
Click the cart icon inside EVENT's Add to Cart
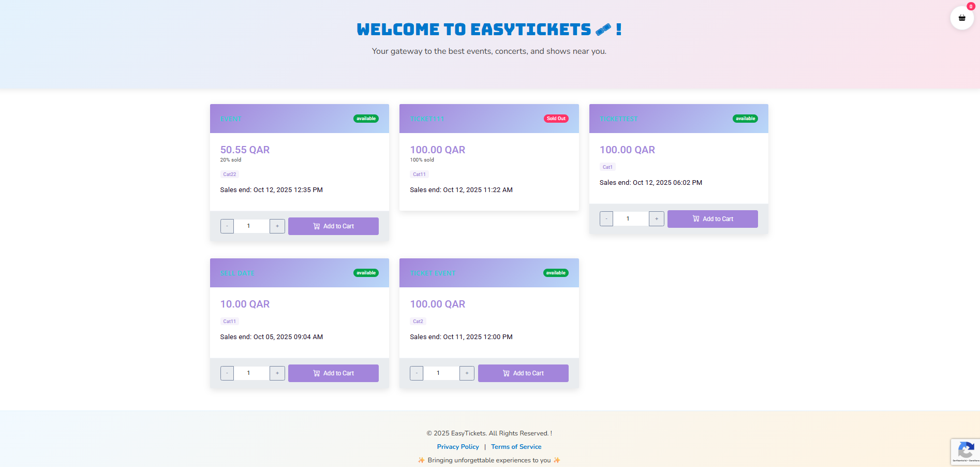click(316, 226)
